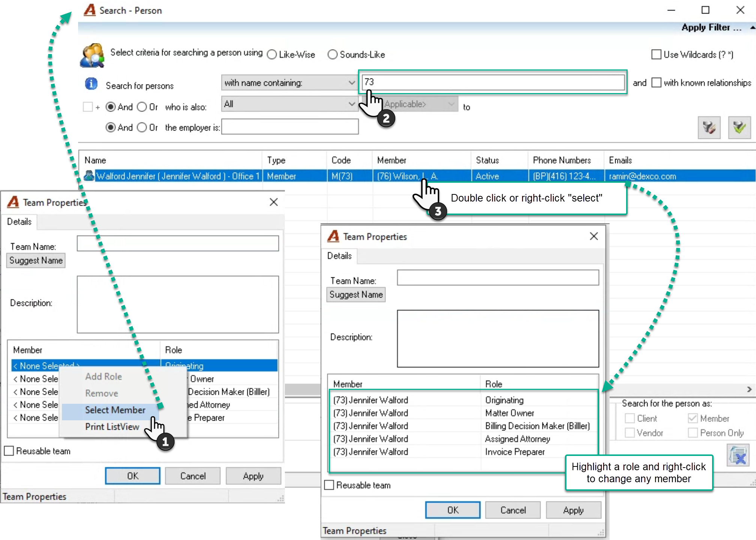The height and width of the screenshot is (540, 756).
Task: Tick the Reusable team checkbox in right dialog
Action: tap(329, 485)
